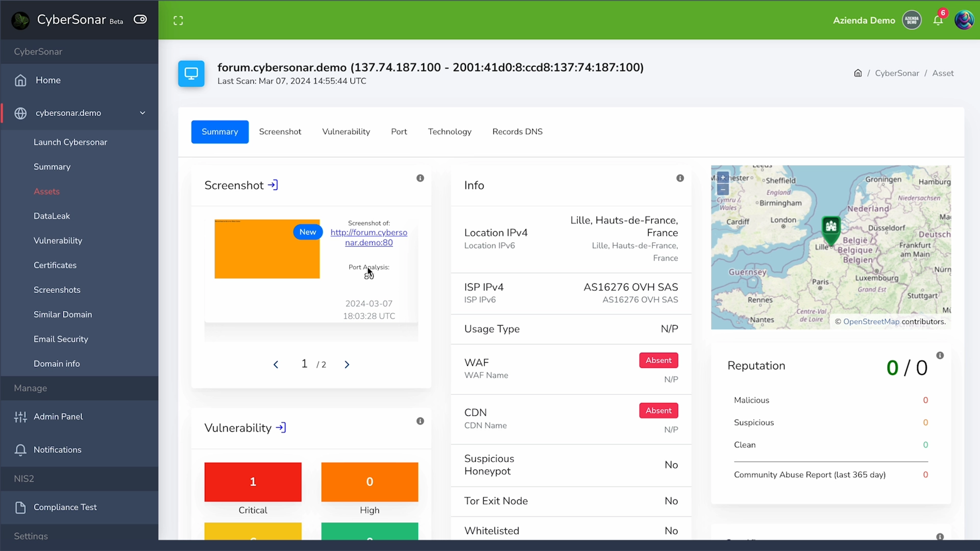Image resolution: width=980 pixels, height=551 pixels.
Task: Click the orange High count tile
Action: pos(370,482)
